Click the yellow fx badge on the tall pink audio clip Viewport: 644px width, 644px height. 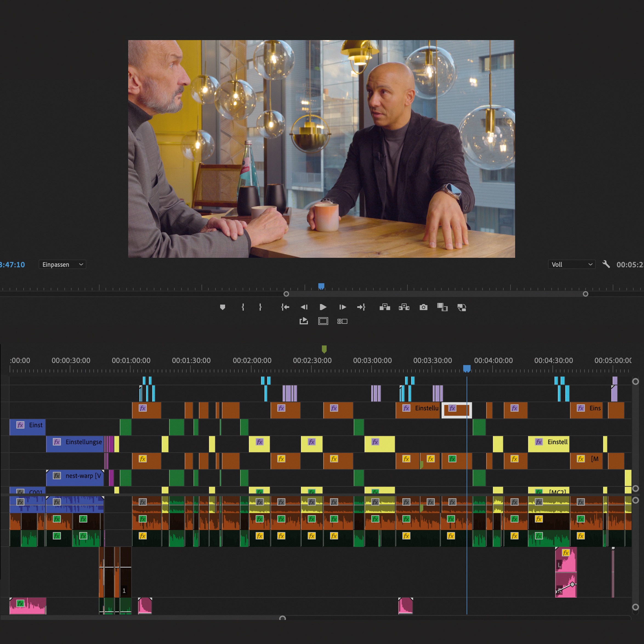[566, 553]
